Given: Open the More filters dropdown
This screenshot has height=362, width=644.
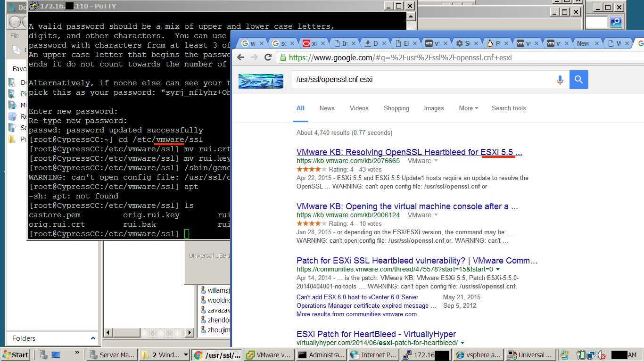Looking at the screenshot, I should coord(468,108).
